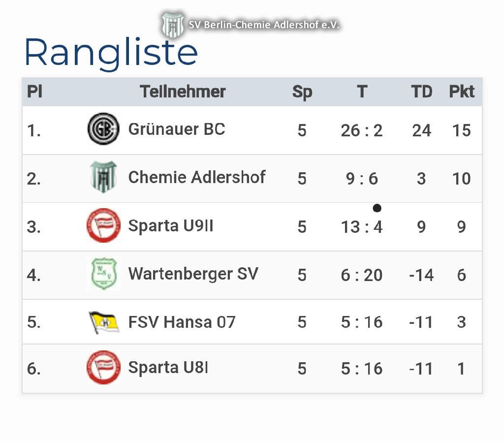The image size is (504, 441).
Task: Open the Chemie Adlershof team name
Action: click(x=197, y=177)
